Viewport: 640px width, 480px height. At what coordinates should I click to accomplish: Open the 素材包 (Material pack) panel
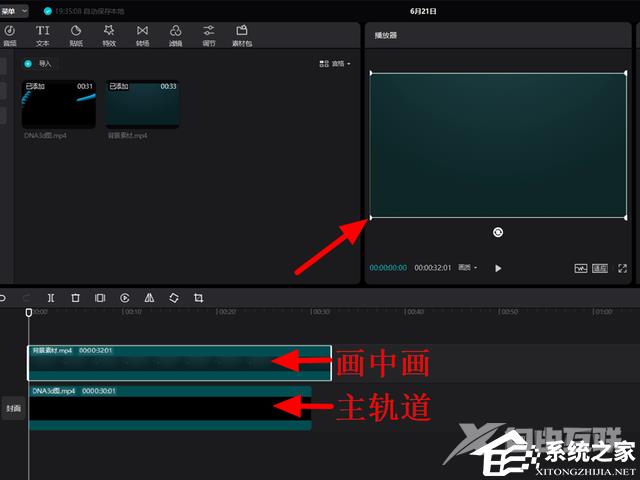point(241,35)
